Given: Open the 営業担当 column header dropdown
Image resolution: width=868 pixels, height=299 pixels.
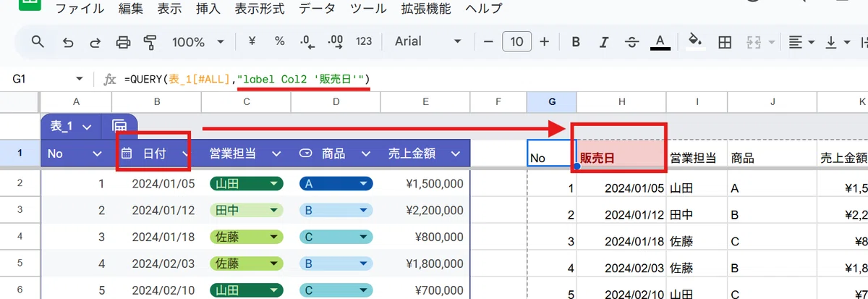Looking at the screenshot, I should click(275, 153).
